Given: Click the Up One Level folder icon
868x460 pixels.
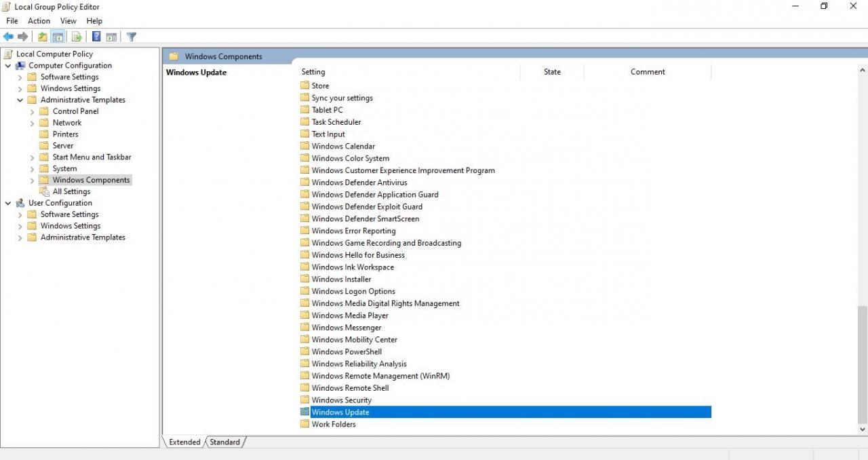Looking at the screenshot, I should click(x=43, y=37).
